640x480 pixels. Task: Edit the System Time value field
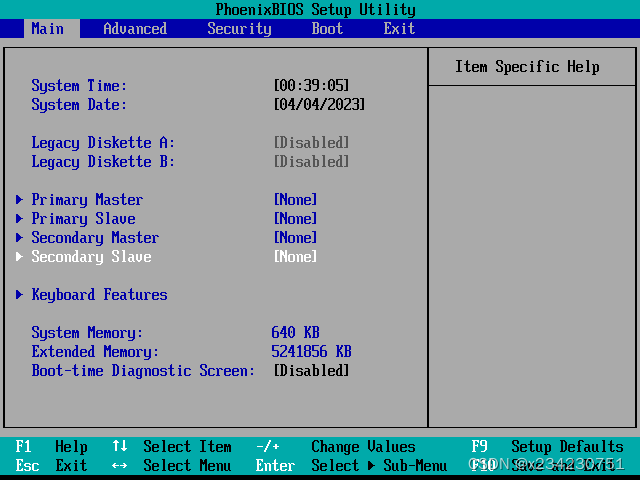coord(311,85)
